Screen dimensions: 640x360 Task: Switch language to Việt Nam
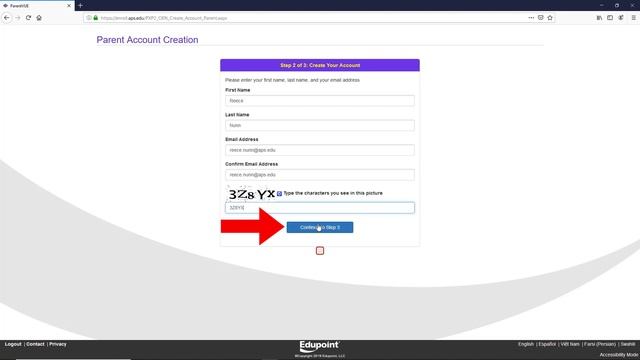coord(570,344)
